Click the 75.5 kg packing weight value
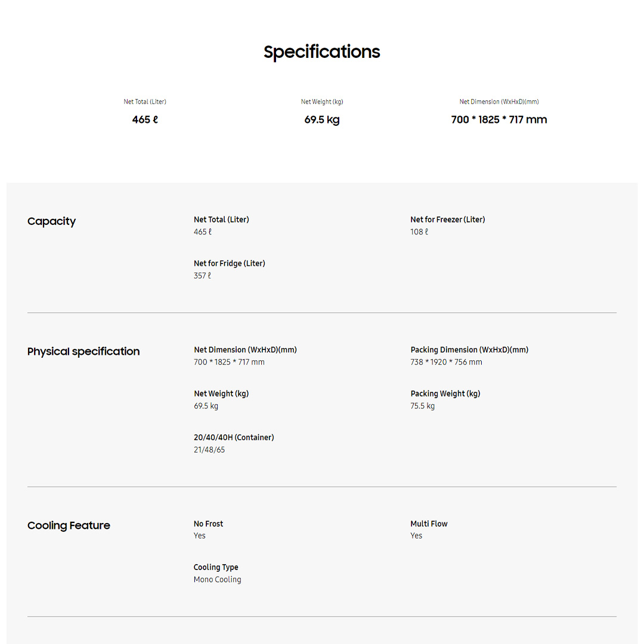This screenshot has width=644, height=644. (422, 406)
